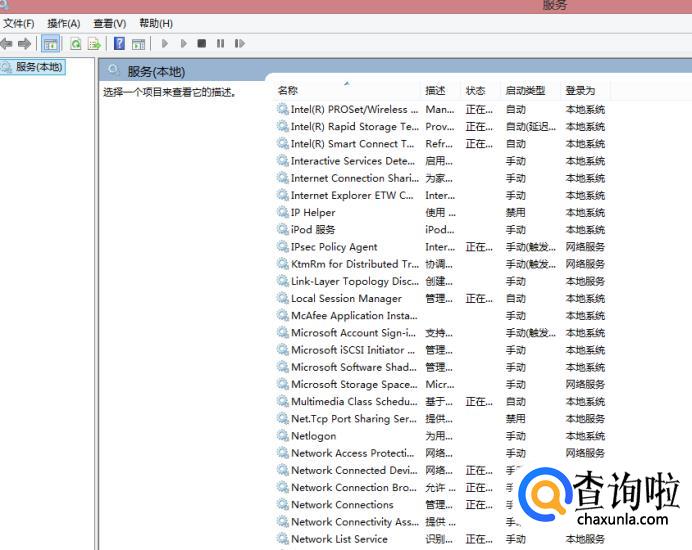Sort by the 状态 column header
Image resolution: width=692 pixels, height=550 pixels.
[x=476, y=90]
